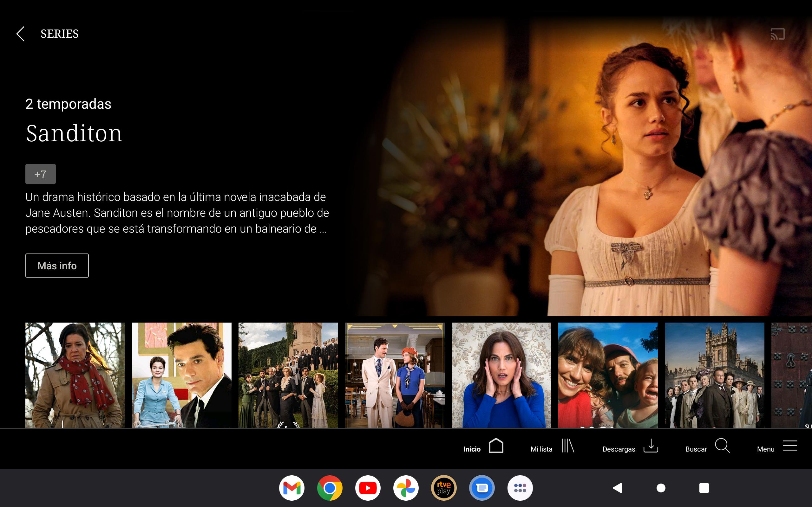Open the Cast screen icon

(x=777, y=34)
